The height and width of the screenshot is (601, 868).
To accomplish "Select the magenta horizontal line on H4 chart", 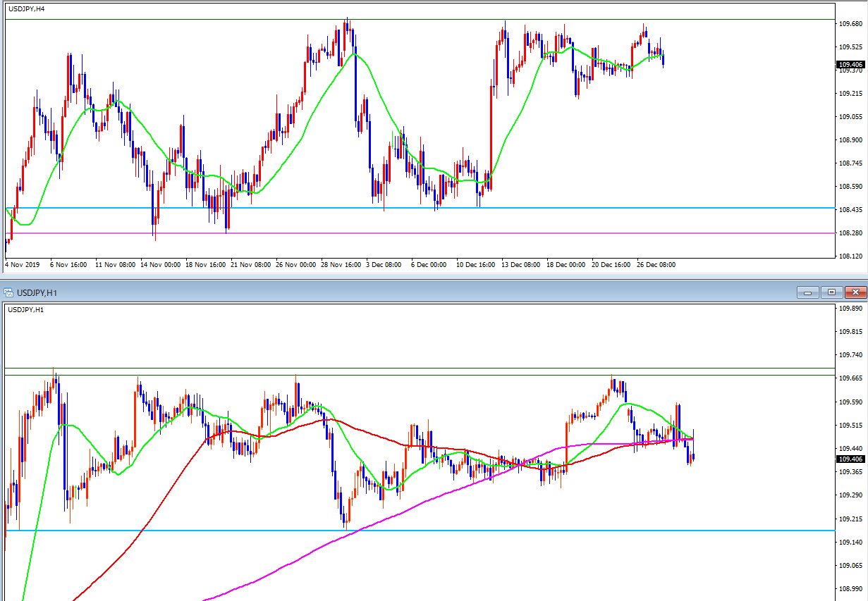I will pyautogui.click(x=420, y=233).
